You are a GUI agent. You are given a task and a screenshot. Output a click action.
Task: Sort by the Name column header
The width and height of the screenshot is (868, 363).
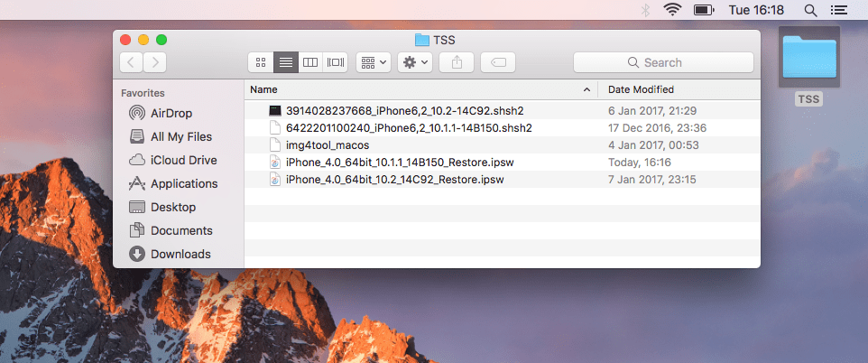[x=420, y=89]
